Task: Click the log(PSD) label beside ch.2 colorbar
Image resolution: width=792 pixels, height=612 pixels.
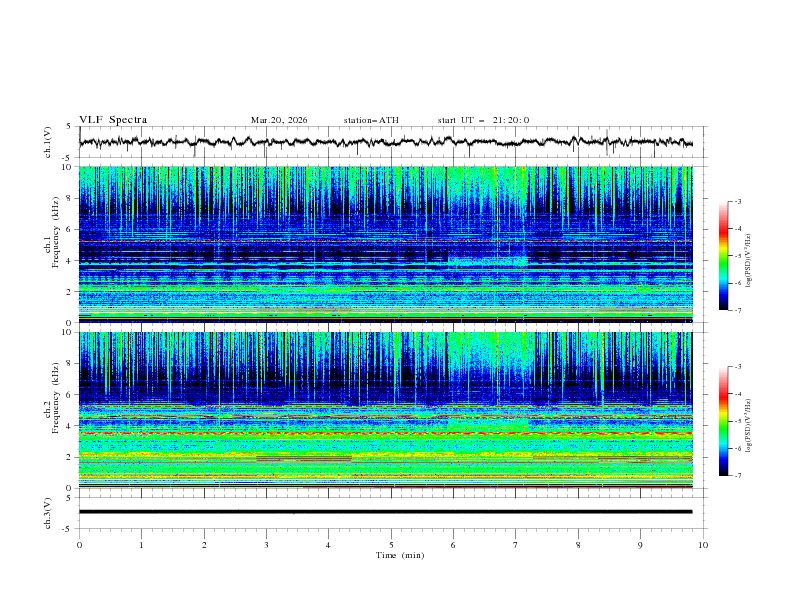Action: (x=749, y=426)
